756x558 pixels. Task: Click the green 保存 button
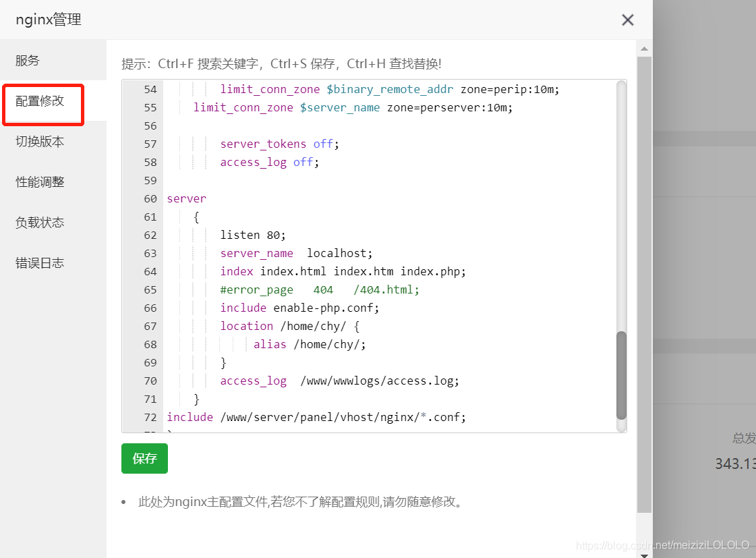(144, 458)
